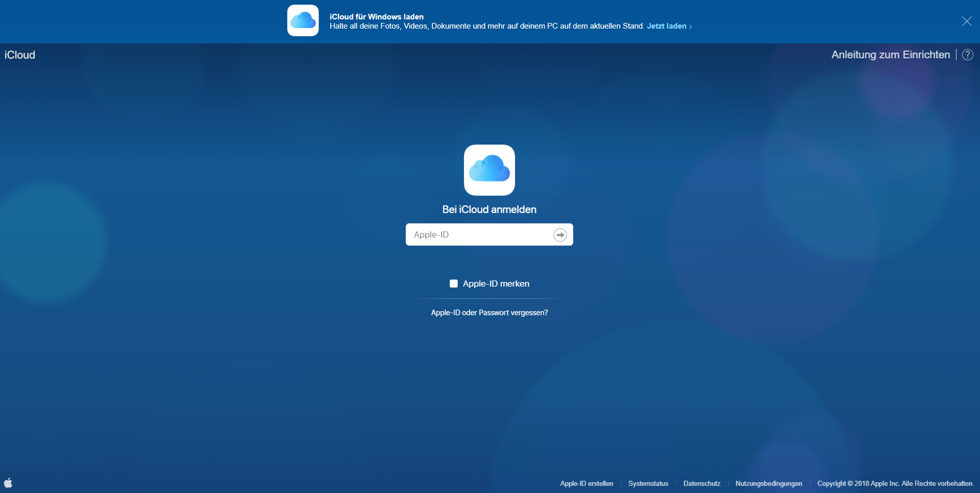Open the Apple-ID erstellen link
Image resolution: width=980 pixels, height=493 pixels.
[x=587, y=483]
